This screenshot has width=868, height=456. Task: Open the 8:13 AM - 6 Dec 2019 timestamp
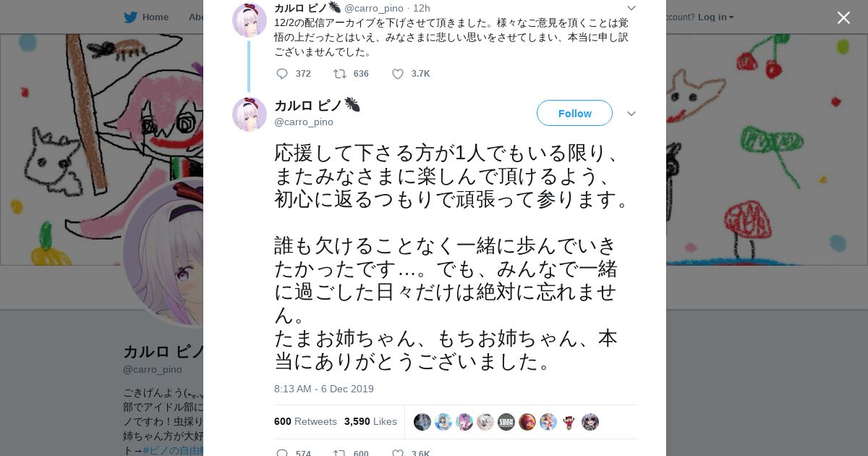[324, 389]
